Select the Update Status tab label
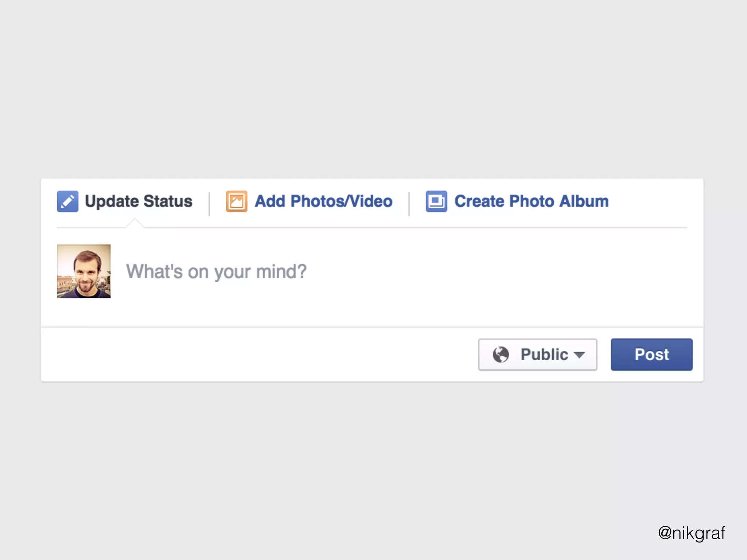Image resolution: width=747 pixels, height=560 pixels. pos(138,201)
